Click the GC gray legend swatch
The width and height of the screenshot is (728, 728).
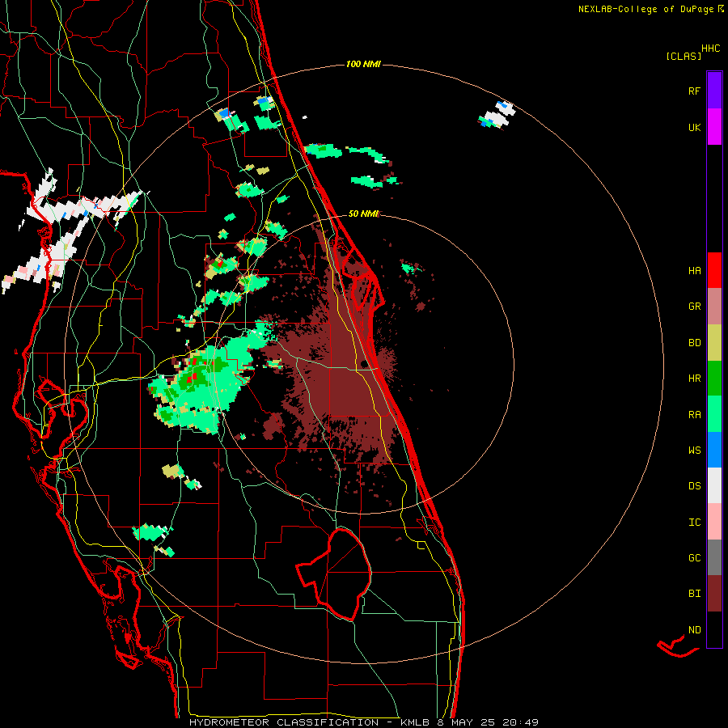click(714, 557)
